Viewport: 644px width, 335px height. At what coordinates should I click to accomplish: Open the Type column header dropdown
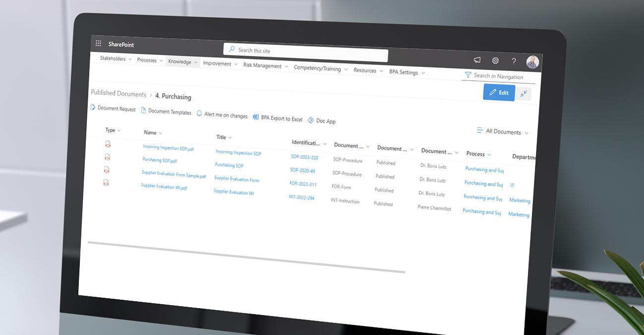pyautogui.click(x=113, y=130)
